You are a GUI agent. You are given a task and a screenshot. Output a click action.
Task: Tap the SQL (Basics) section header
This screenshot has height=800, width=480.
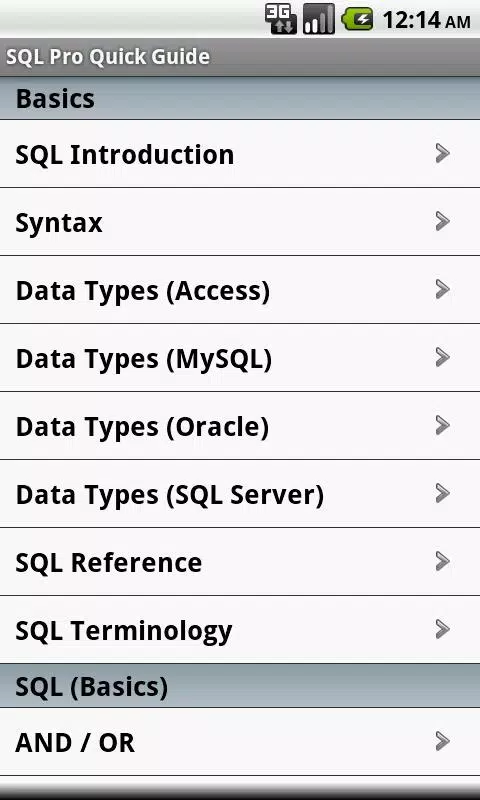click(240, 686)
